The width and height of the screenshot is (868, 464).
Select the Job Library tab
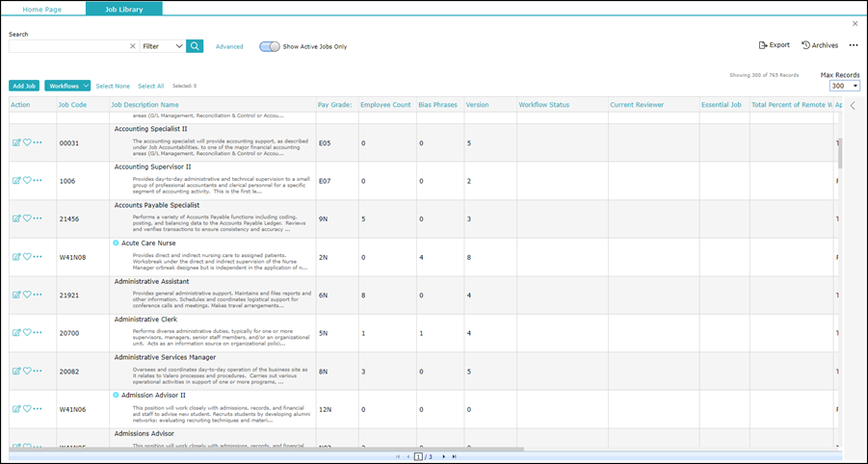coord(124,9)
